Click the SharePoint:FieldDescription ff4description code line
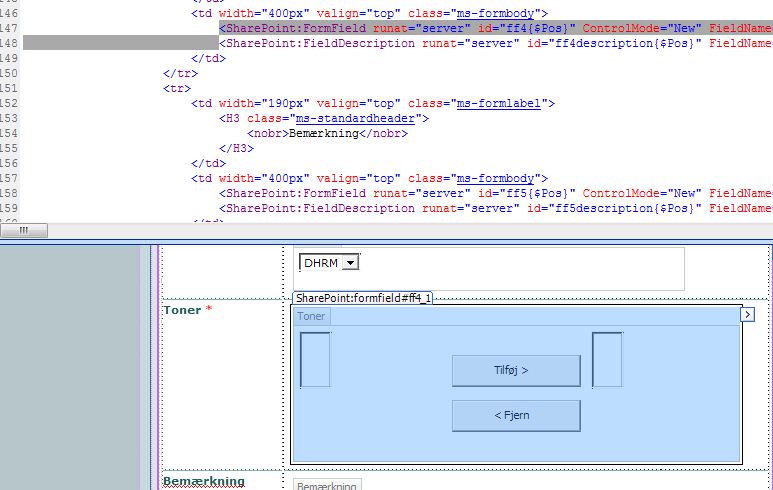The width and height of the screenshot is (773, 490). 496,43
